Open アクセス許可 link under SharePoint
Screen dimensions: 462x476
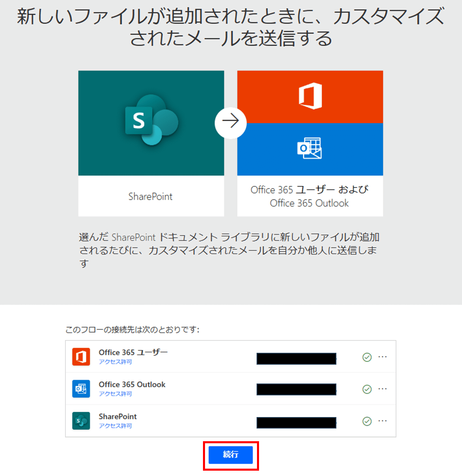[115, 426]
